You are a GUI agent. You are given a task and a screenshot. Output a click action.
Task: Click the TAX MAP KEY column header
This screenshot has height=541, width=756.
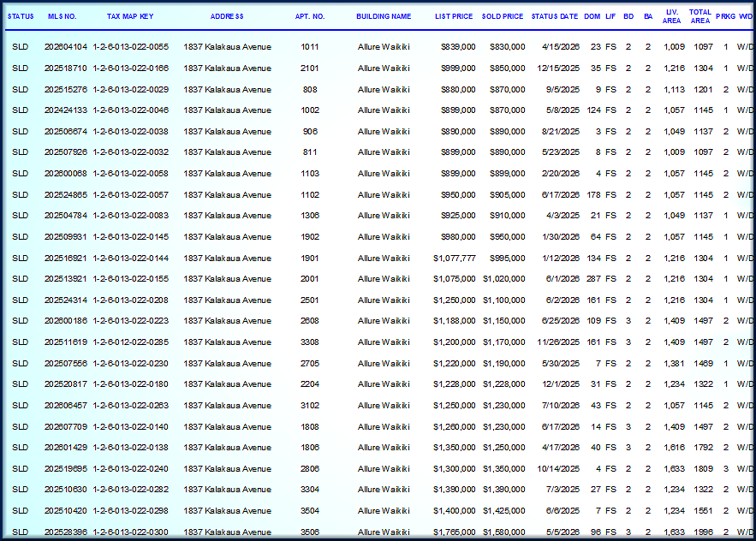(130, 16)
